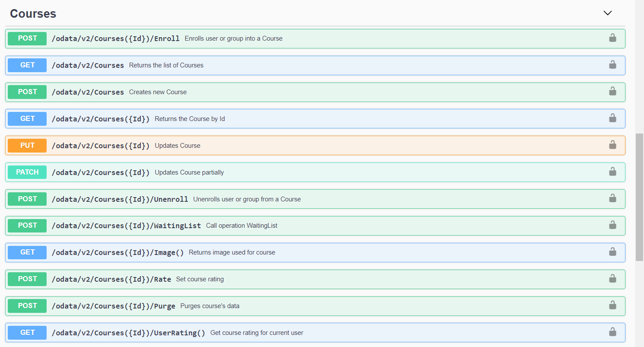Click lock icon on WaitingList row
This screenshot has height=347, width=644.
pos(612,225)
